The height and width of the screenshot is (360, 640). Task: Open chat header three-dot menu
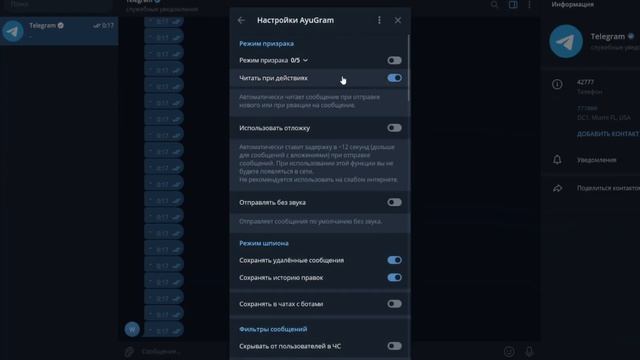click(x=529, y=4)
